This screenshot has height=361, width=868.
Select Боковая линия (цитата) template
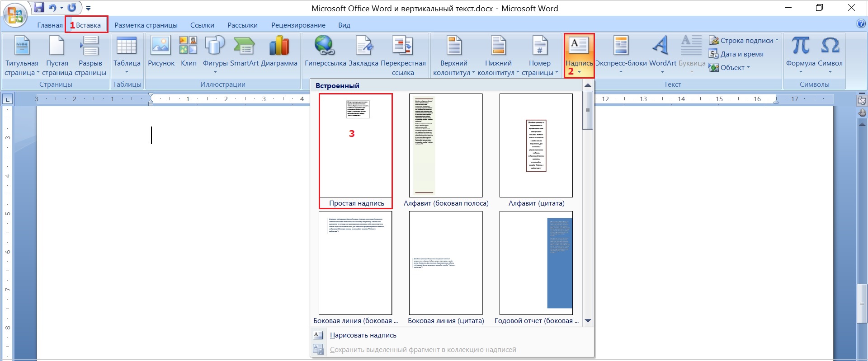446,268
